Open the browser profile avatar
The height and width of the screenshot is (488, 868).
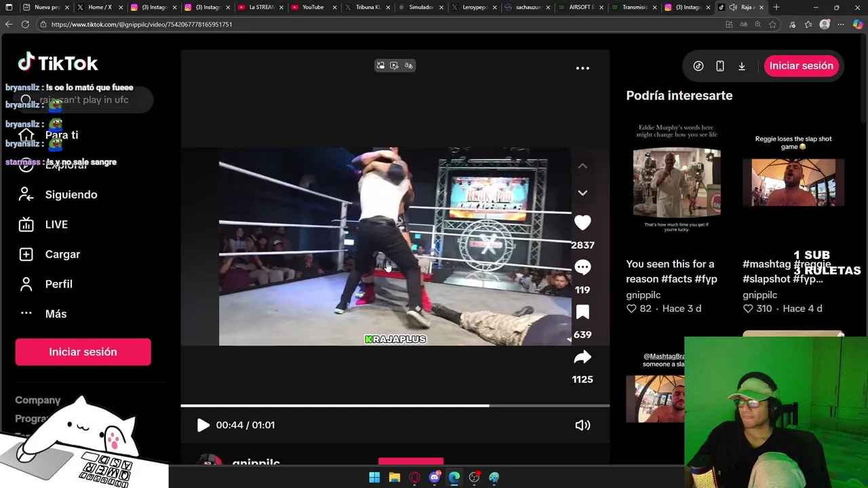click(x=825, y=24)
